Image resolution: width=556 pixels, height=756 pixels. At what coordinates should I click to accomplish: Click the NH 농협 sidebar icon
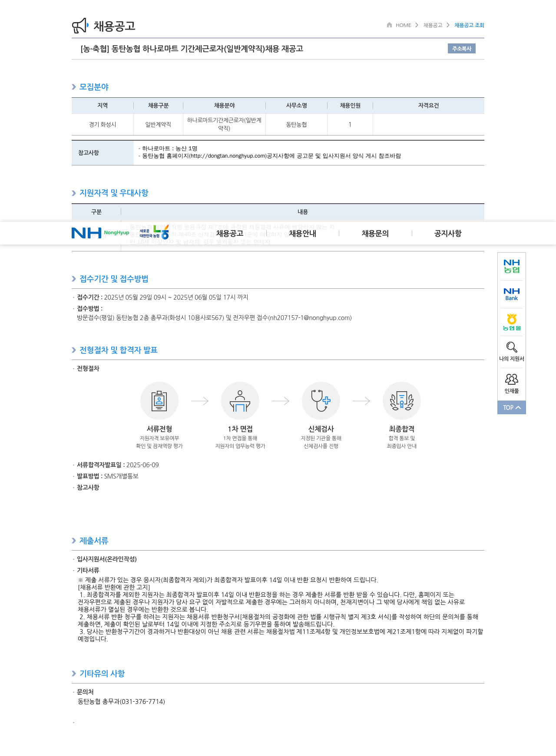[512, 266]
